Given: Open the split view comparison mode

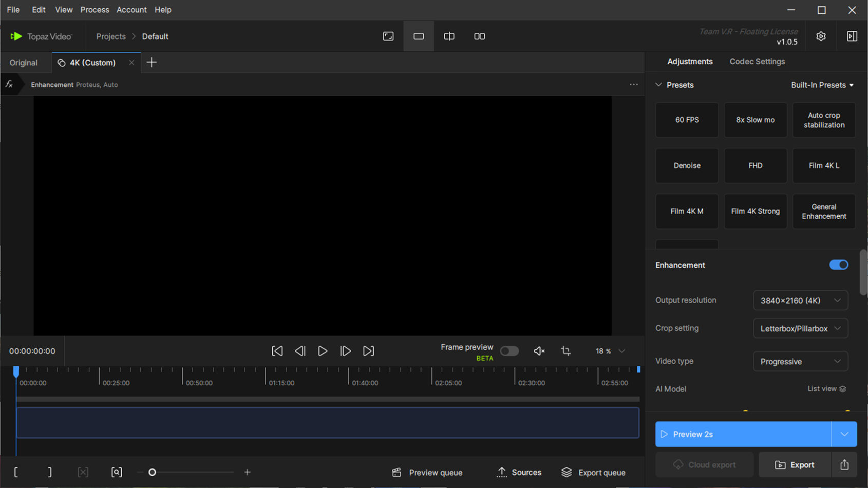Looking at the screenshot, I should (448, 36).
